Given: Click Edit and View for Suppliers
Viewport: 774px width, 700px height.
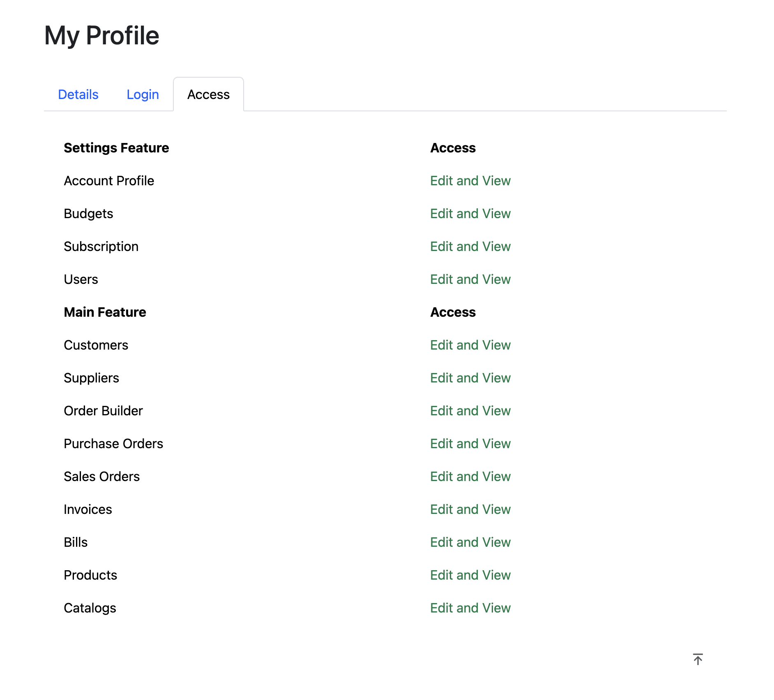Looking at the screenshot, I should [470, 378].
